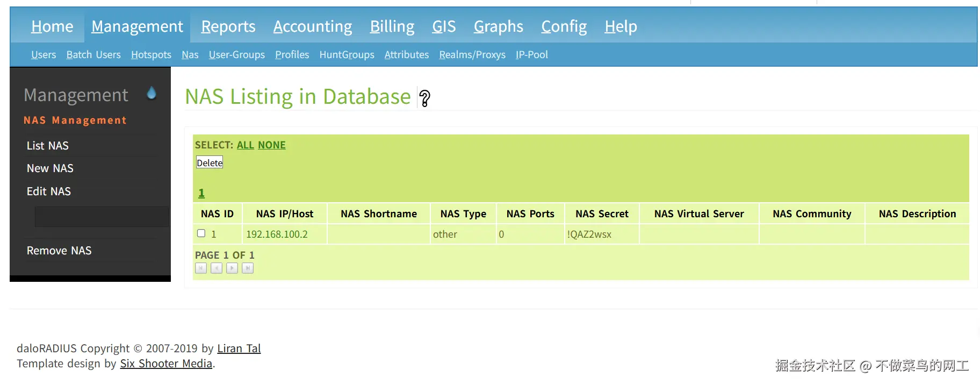The height and width of the screenshot is (384, 980).
Task: Click page number 1 link
Action: (201, 193)
